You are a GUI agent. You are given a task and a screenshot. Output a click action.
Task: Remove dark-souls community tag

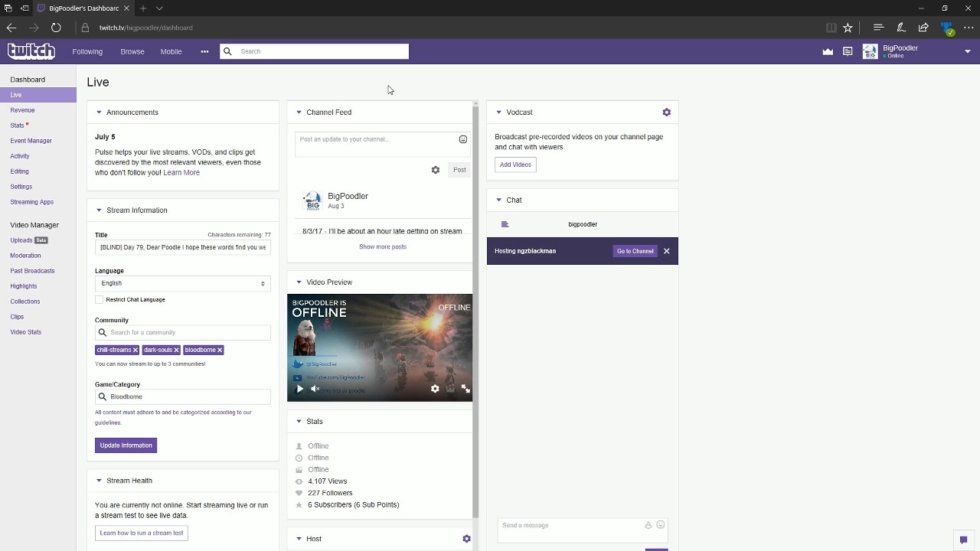176,350
